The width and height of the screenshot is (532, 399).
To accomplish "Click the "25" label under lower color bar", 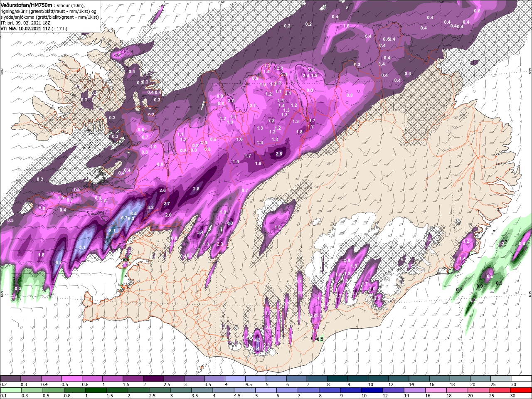I will [x=491, y=396].
